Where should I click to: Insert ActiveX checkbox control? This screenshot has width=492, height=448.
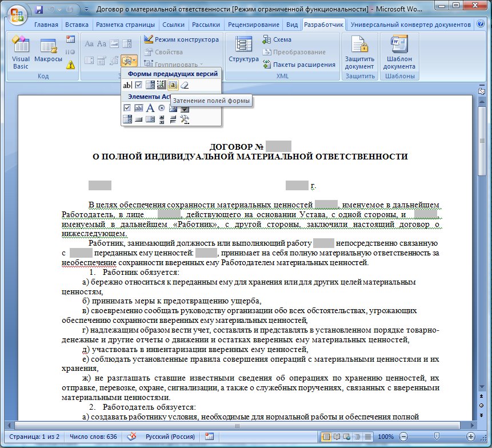[127, 108]
